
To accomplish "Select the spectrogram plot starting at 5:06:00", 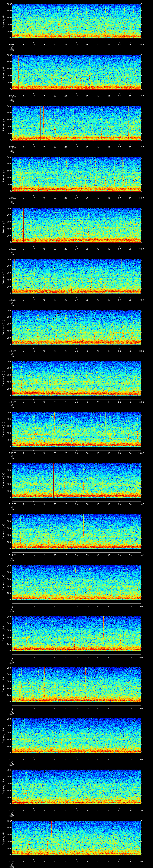I will (77, 276).
